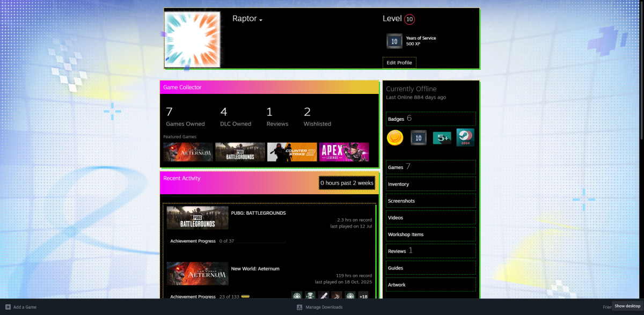644x315 pixels.
Task: Click '119 hrs on record' text
Action: click(x=354, y=275)
